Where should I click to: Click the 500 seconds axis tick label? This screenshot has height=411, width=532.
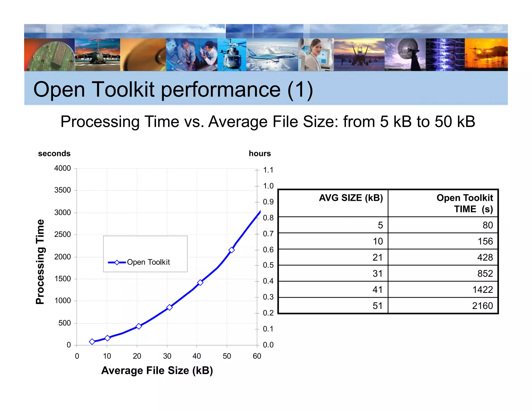tap(64, 323)
